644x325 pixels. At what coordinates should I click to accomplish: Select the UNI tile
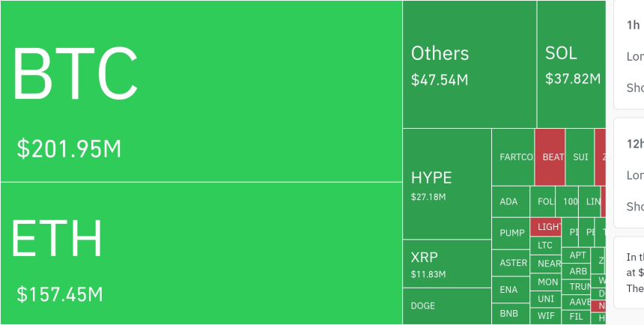click(547, 299)
